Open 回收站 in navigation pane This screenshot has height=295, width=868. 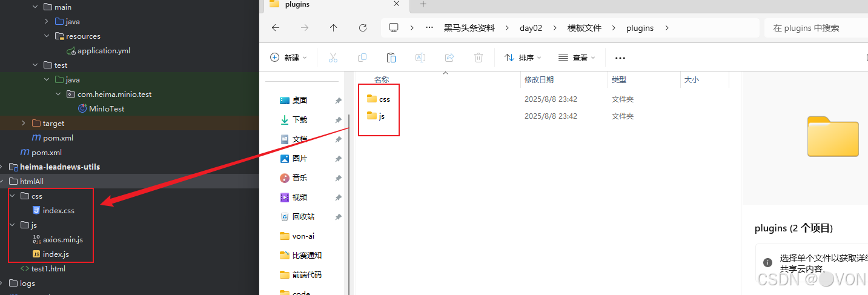(x=297, y=216)
